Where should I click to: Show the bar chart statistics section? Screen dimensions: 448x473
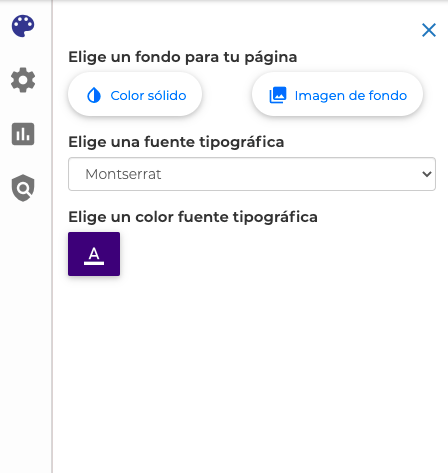click(x=23, y=134)
